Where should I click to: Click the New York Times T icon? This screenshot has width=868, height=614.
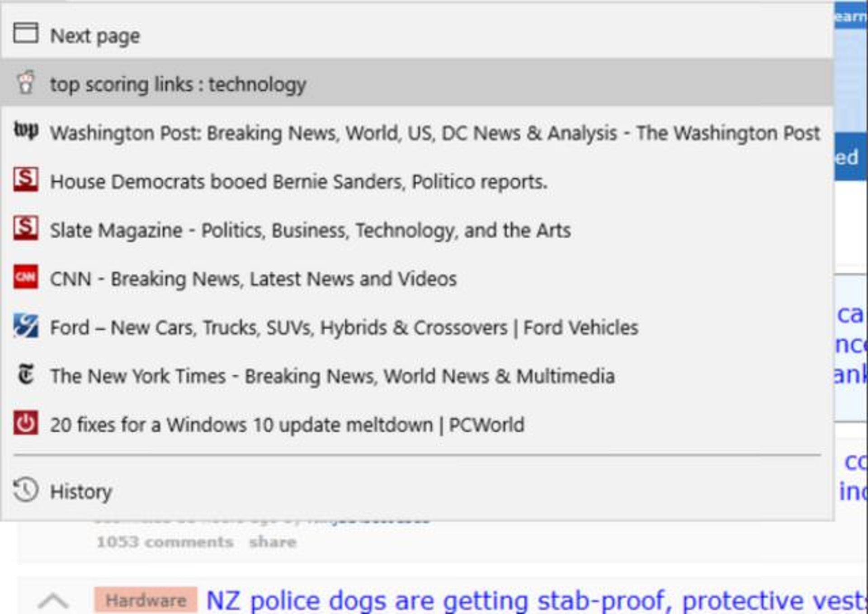(25, 374)
